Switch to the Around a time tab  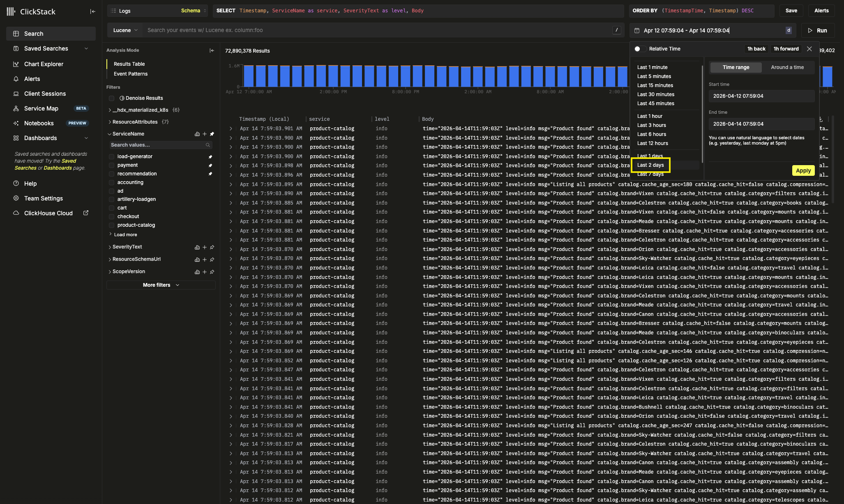point(787,67)
